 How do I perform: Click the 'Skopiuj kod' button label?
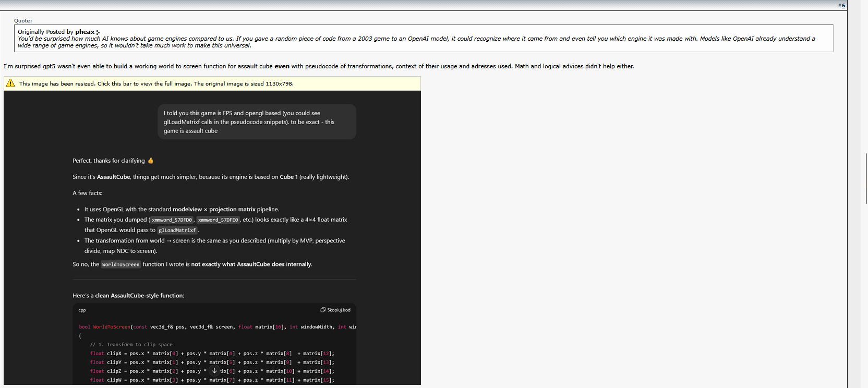click(339, 310)
